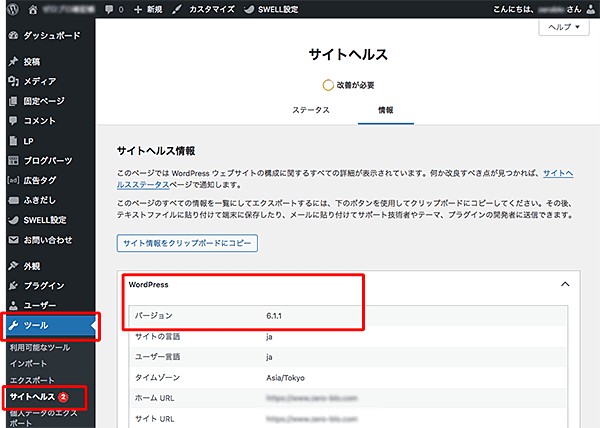This screenshot has height=428, width=600.
Task: Expand the ヘルプ dropdown
Action: pos(564,27)
